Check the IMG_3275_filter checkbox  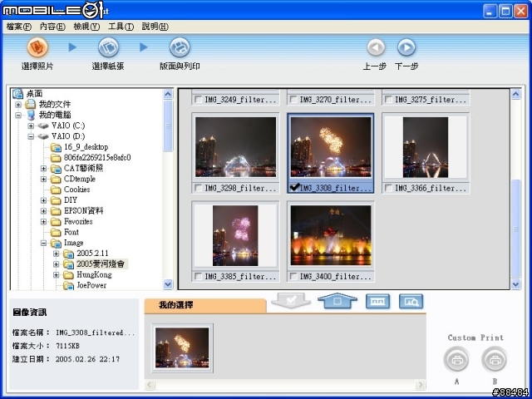[x=388, y=100]
